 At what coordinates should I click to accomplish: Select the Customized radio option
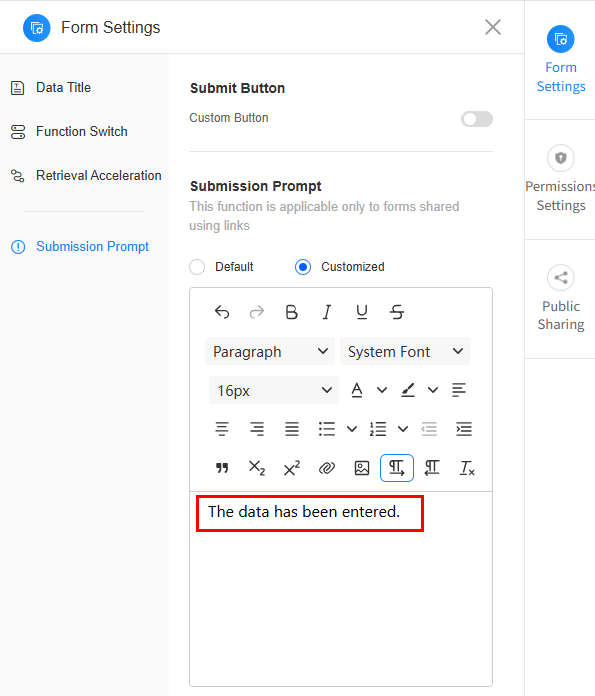coord(303,267)
